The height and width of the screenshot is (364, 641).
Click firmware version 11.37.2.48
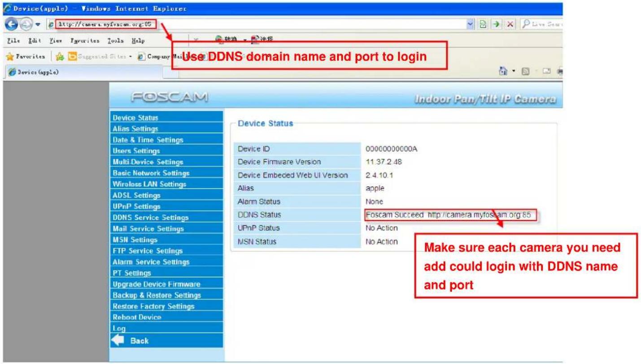pyautogui.click(x=384, y=162)
